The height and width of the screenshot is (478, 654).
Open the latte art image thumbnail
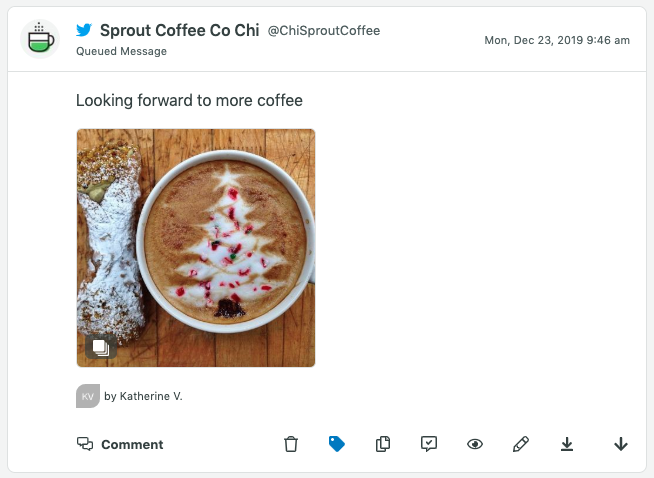tap(196, 248)
